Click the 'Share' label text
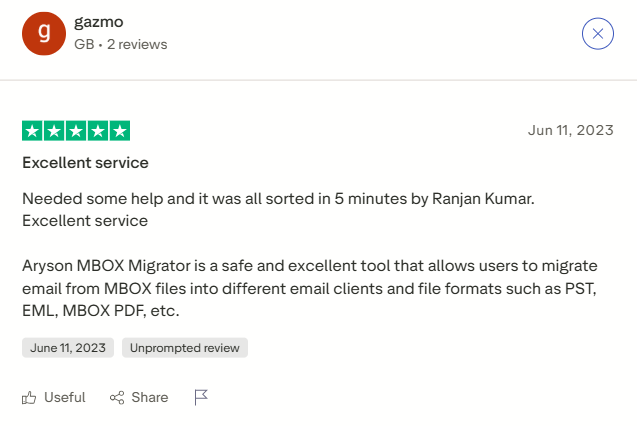The height and width of the screenshot is (426, 637). (x=150, y=397)
